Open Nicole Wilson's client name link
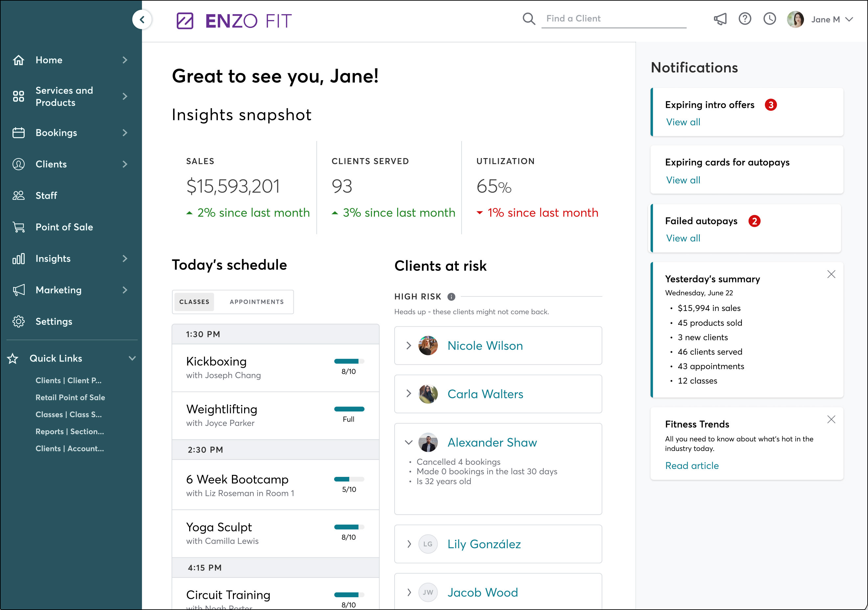The height and width of the screenshot is (610, 868). [485, 346]
